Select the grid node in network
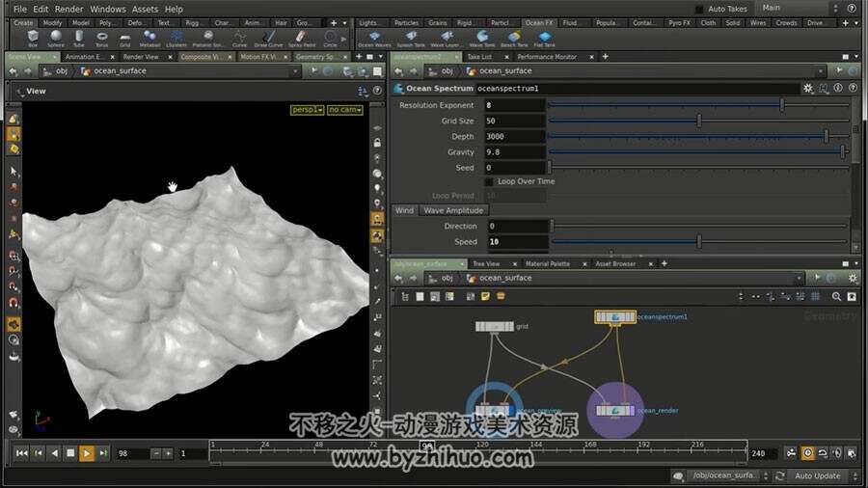This screenshot has width=868, height=488. click(495, 326)
